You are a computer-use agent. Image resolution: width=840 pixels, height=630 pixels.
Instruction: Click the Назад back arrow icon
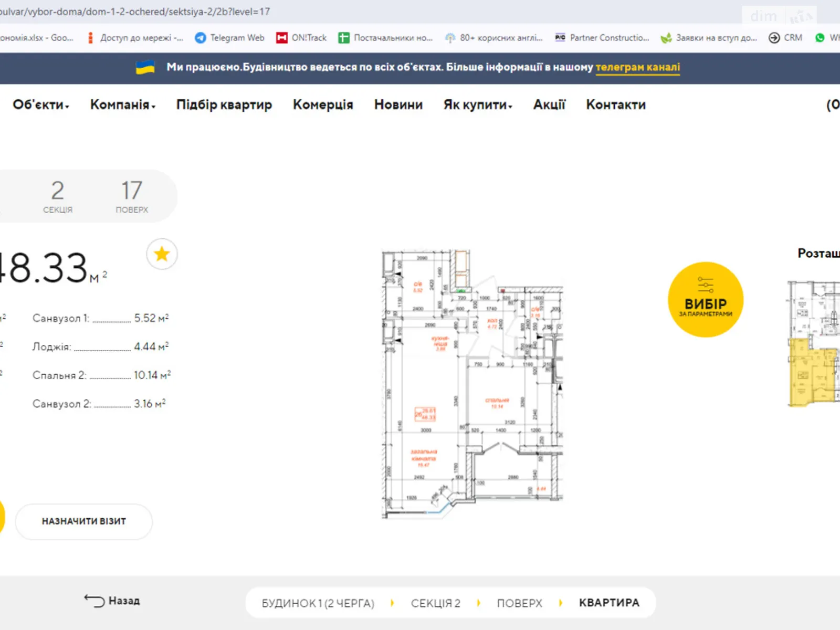pos(94,601)
